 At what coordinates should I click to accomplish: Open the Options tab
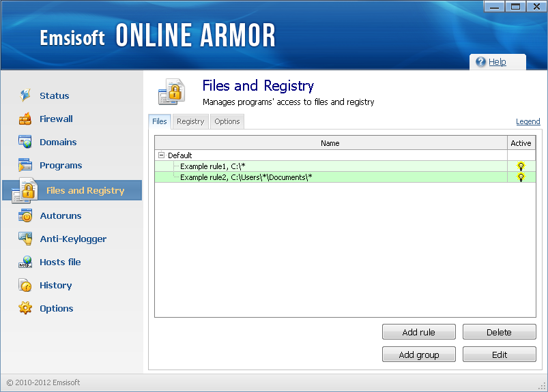click(x=227, y=121)
